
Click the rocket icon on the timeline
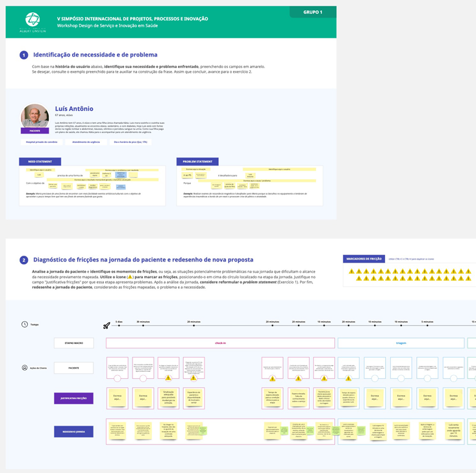(x=106, y=326)
